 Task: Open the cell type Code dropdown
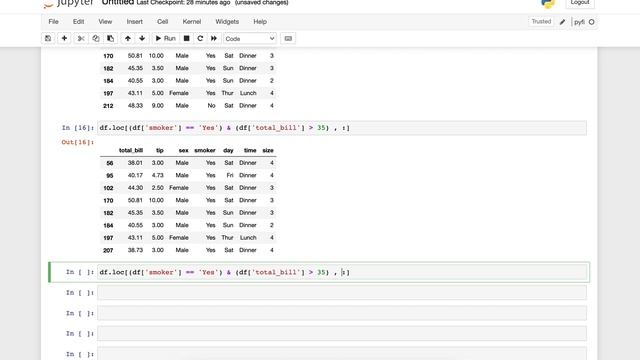click(x=250, y=38)
